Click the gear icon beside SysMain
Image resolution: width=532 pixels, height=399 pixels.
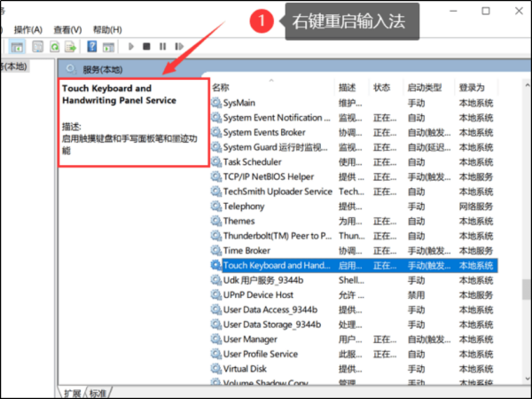click(215, 103)
